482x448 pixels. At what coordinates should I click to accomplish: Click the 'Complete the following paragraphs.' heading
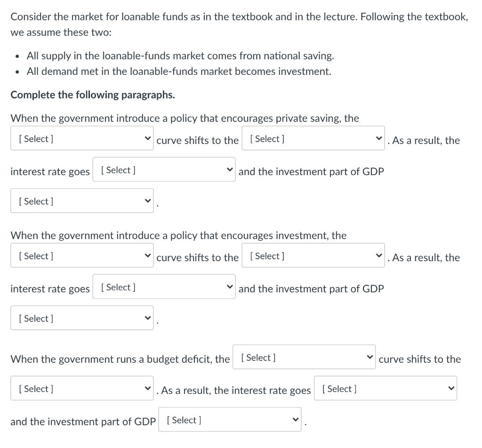93,95
